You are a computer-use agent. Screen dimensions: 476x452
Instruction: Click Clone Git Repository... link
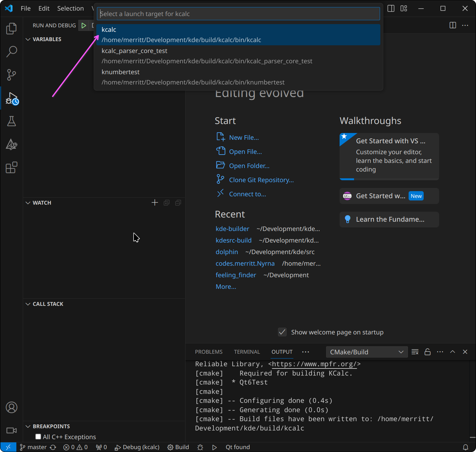262,180
